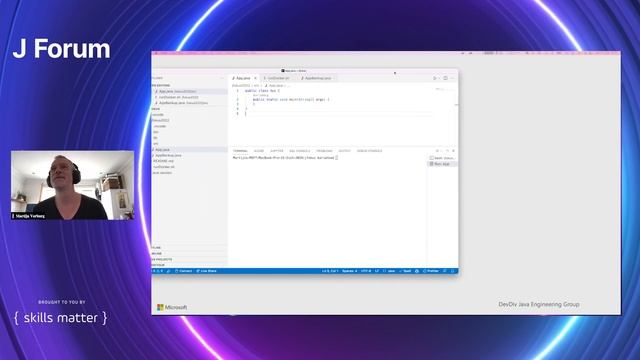
Task: Open App.java in the file tree
Action: pyautogui.click(x=189, y=150)
